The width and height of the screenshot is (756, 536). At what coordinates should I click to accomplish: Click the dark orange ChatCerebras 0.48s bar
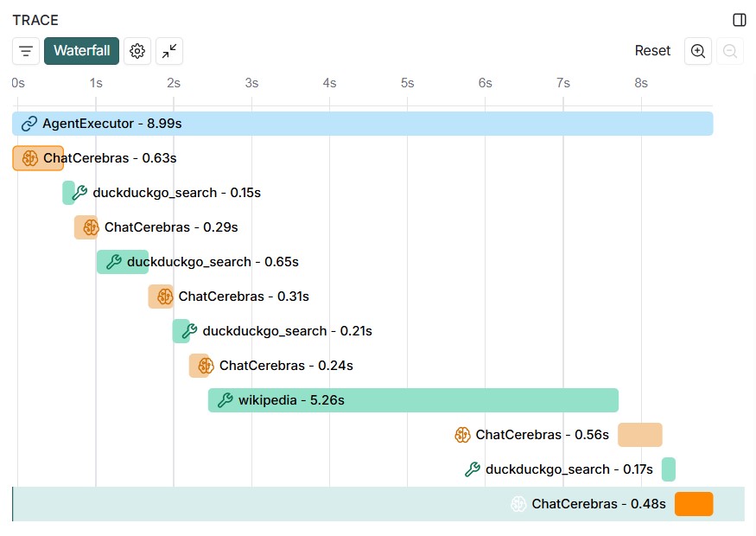click(x=694, y=504)
